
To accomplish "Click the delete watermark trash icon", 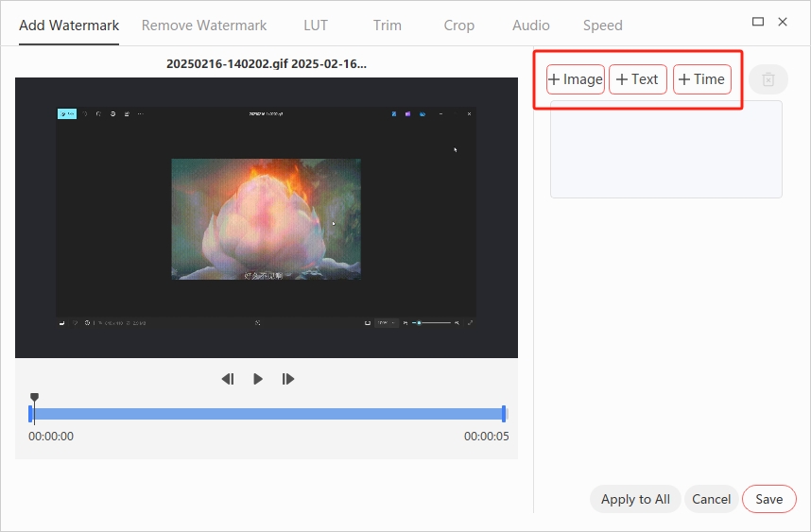I will 768,79.
